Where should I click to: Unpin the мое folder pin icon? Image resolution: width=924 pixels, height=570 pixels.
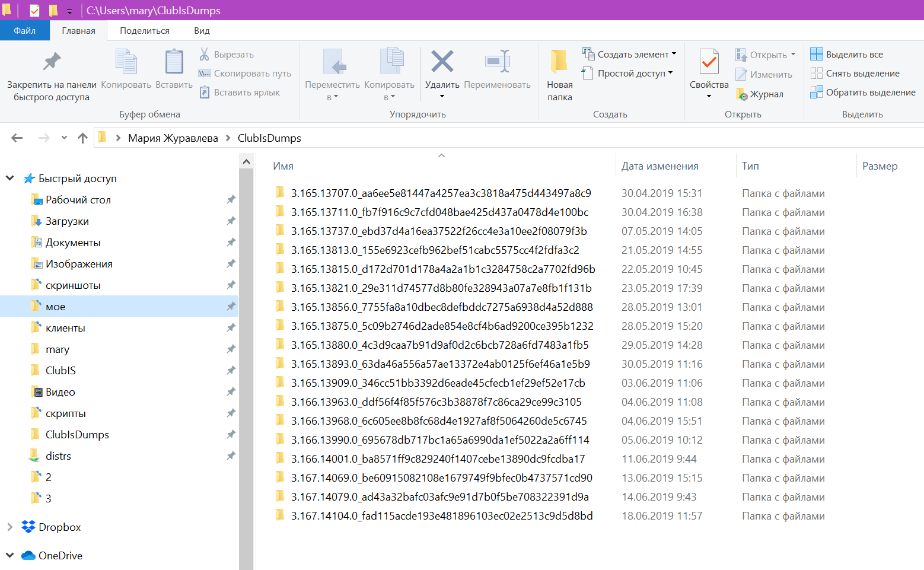pos(231,307)
